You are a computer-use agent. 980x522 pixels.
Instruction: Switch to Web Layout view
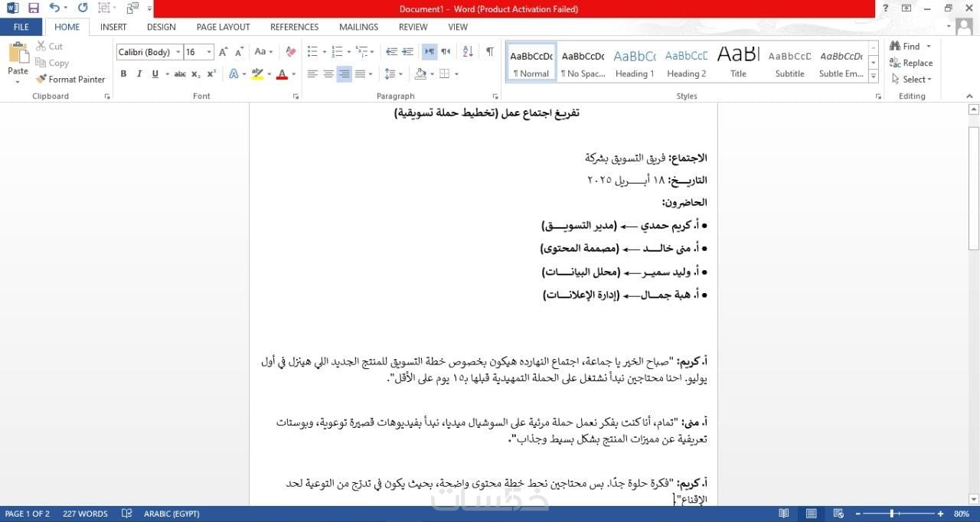click(x=838, y=514)
